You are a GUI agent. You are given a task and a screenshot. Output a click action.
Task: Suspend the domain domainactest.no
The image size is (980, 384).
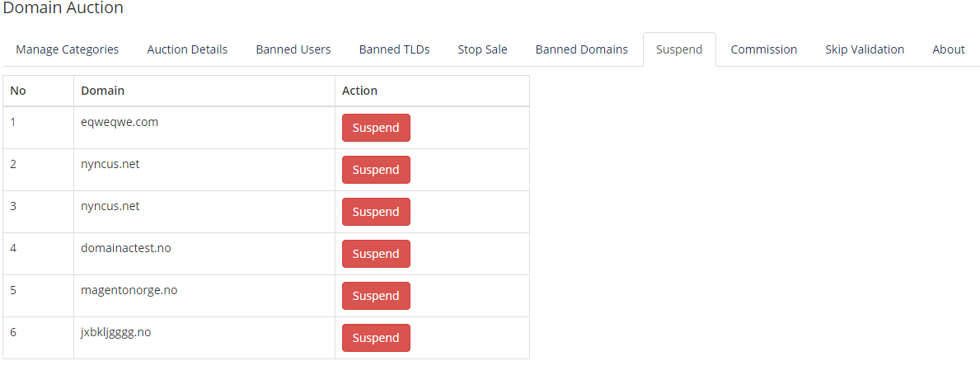point(376,254)
